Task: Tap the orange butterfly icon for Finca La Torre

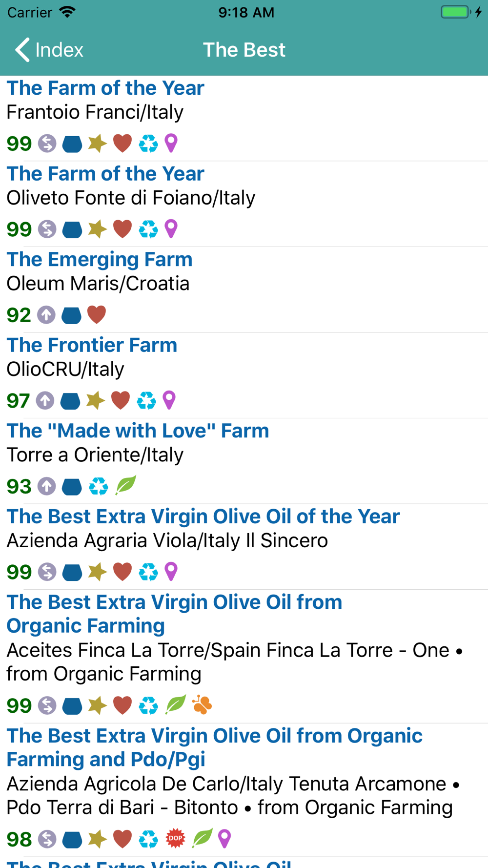Action: (x=202, y=705)
